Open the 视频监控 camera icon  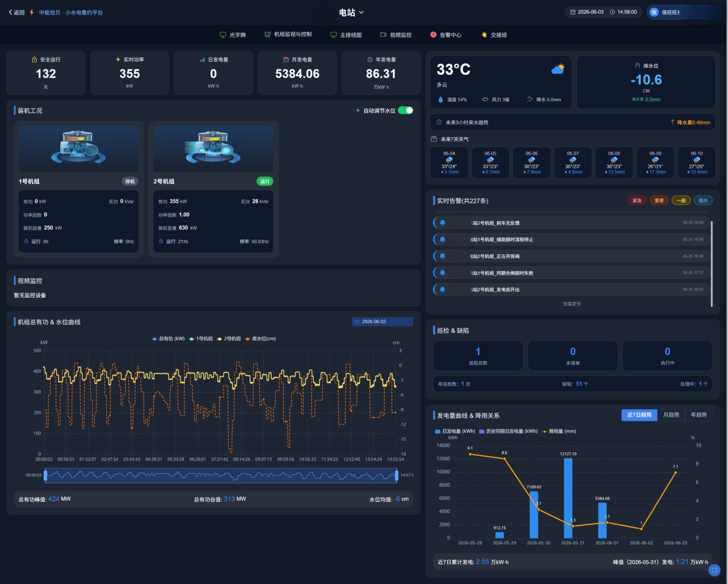coord(383,35)
